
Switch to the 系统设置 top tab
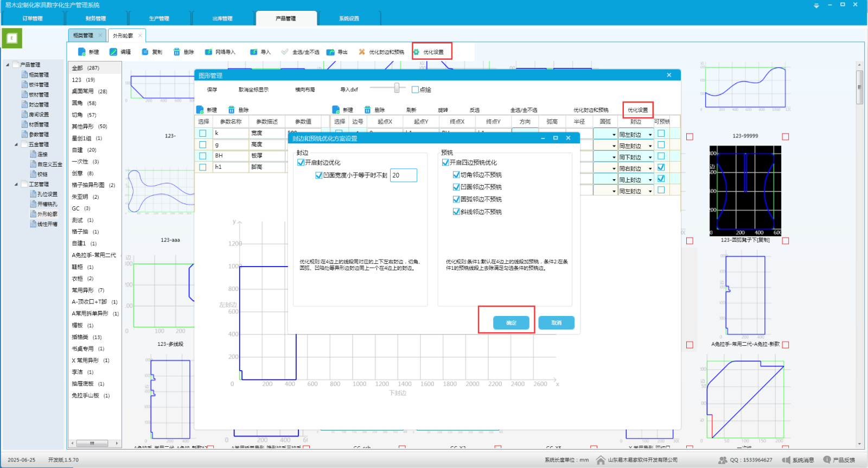point(349,18)
